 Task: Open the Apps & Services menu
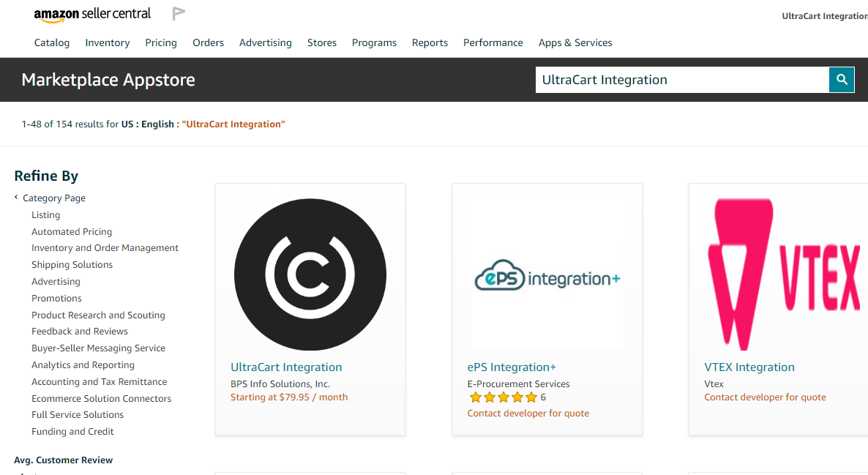pyautogui.click(x=575, y=42)
